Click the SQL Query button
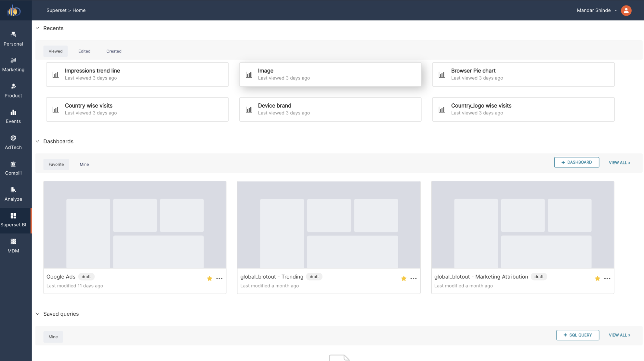The width and height of the screenshot is (644, 361). tap(578, 335)
